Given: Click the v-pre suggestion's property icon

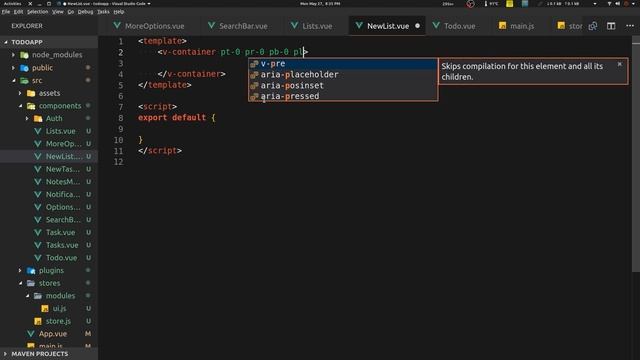Looking at the screenshot, I should click(x=254, y=64).
